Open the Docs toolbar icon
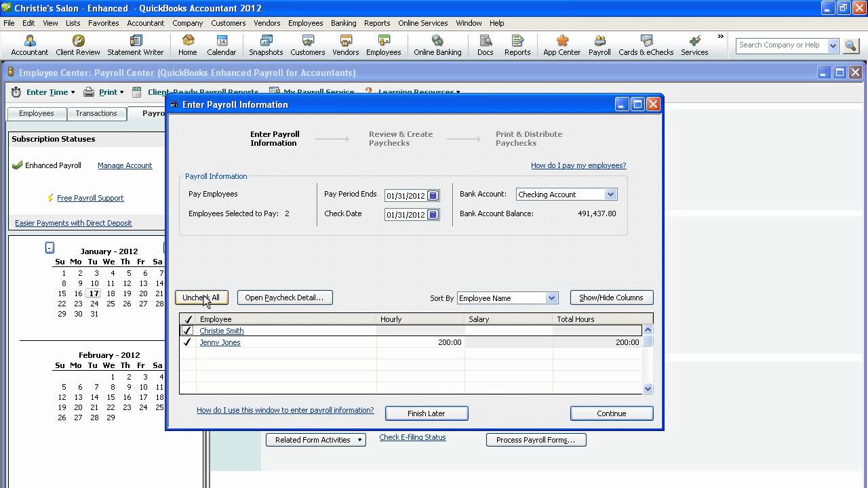Image resolution: width=868 pixels, height=488 pixels. (485, 45)
